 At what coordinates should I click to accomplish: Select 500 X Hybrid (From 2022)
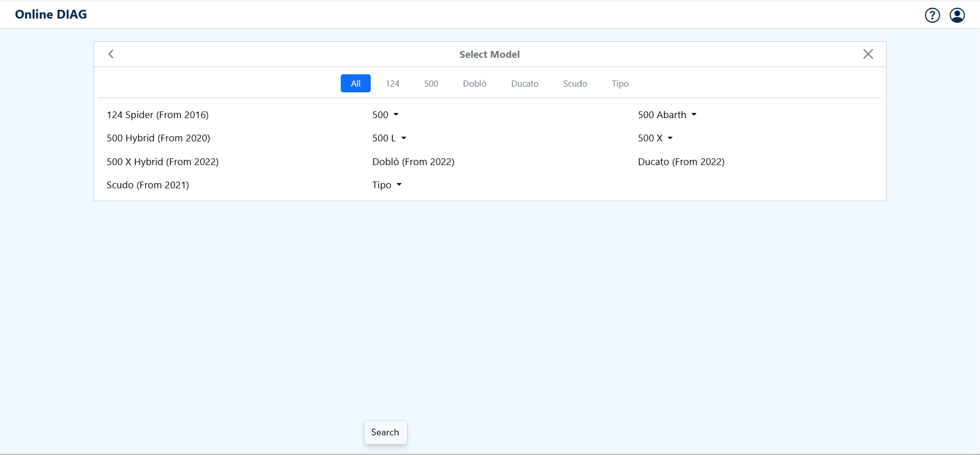[163, 162]
